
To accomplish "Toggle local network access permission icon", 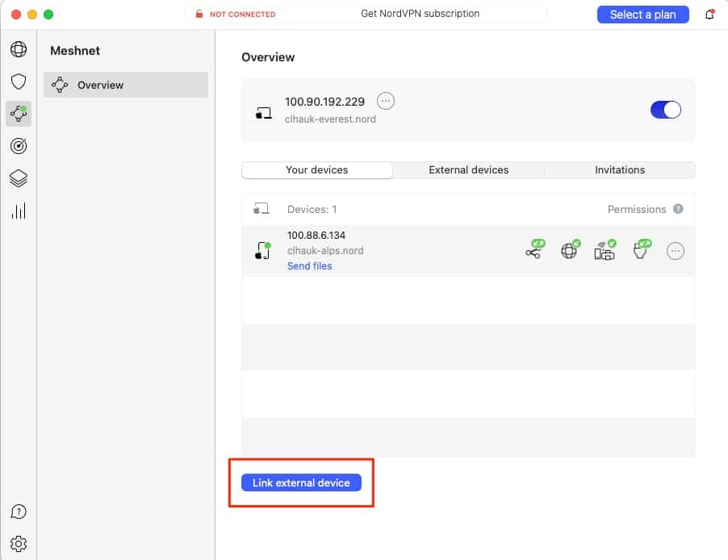I will click(605, 250).
